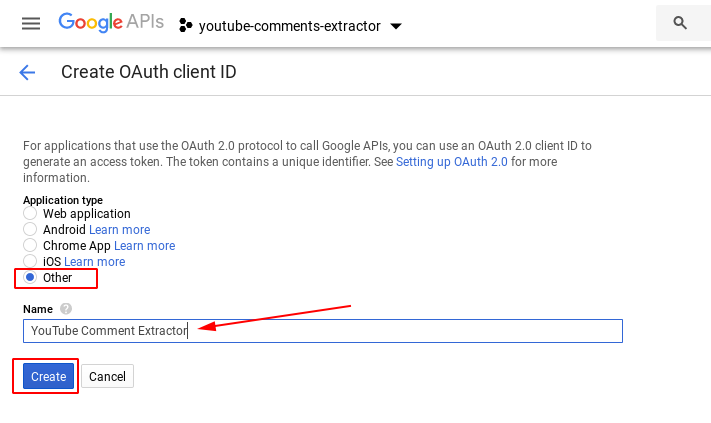This screenshot has width=711, height=423.
Task: Select the Web application radio button
Action: coord(30,214)
